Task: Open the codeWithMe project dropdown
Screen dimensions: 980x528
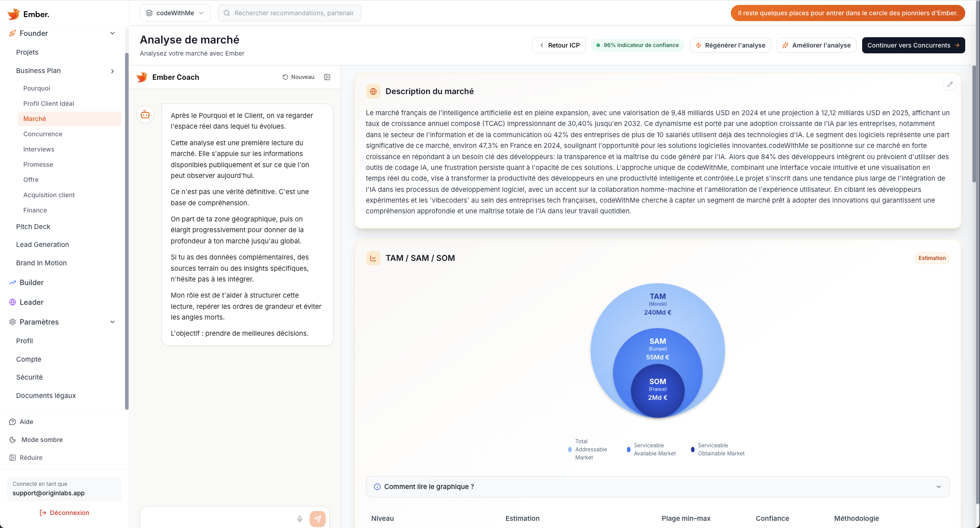Action: pyautogui.click(x=175, y=13)
